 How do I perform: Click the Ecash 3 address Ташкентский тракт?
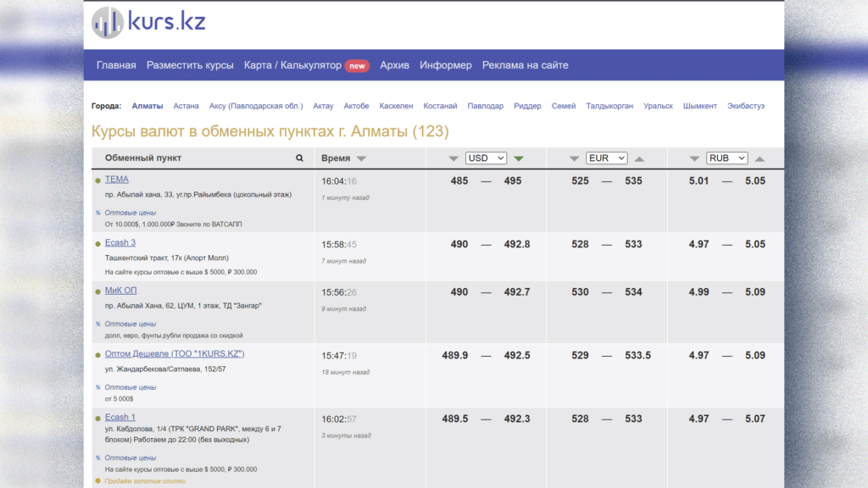167,258
